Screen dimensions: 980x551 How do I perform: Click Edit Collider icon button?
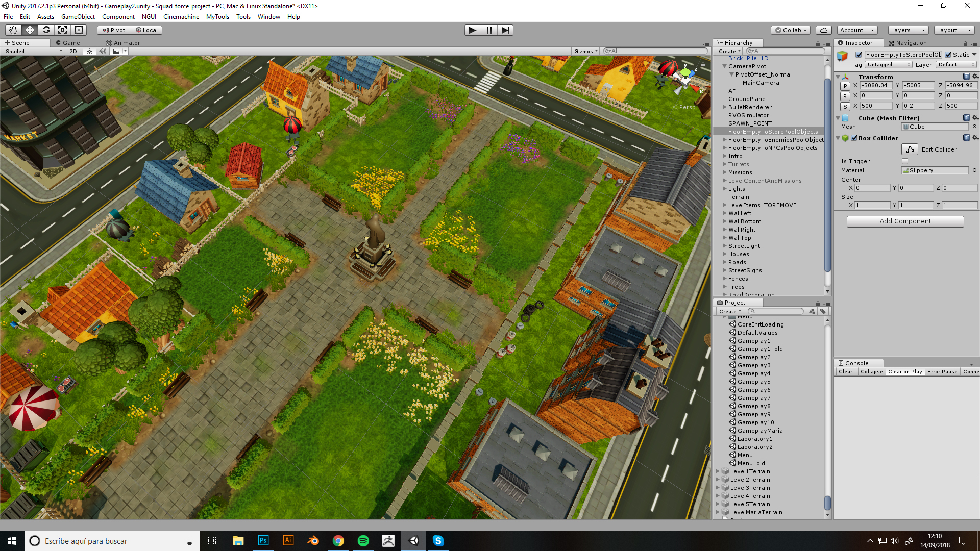point(910,149)
